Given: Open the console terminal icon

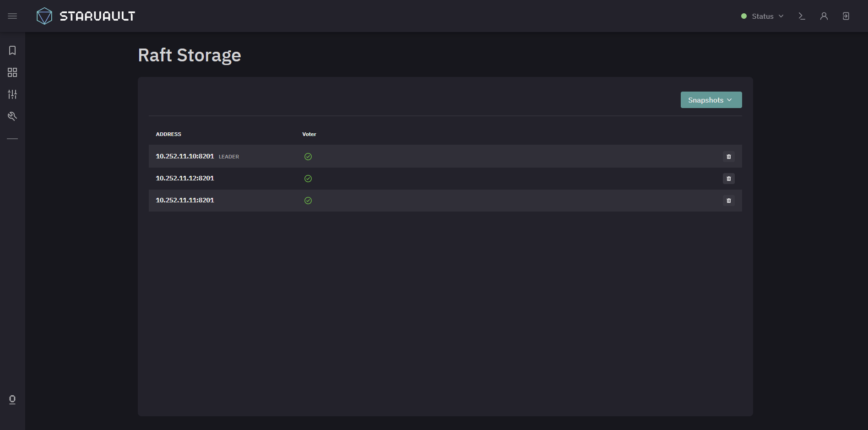Looking at the screenshot, I should tap(802, 16).
